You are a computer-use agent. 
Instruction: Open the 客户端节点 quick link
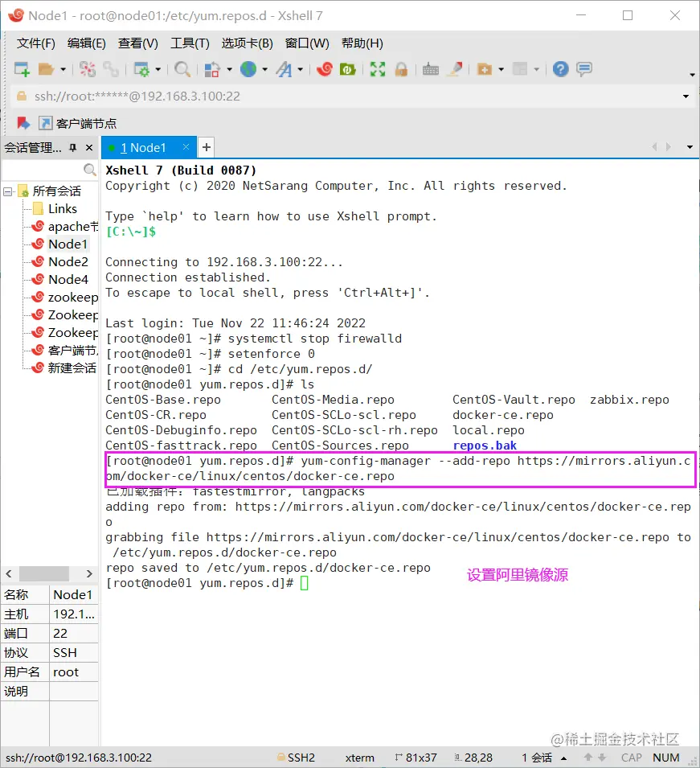pos(78,123)
